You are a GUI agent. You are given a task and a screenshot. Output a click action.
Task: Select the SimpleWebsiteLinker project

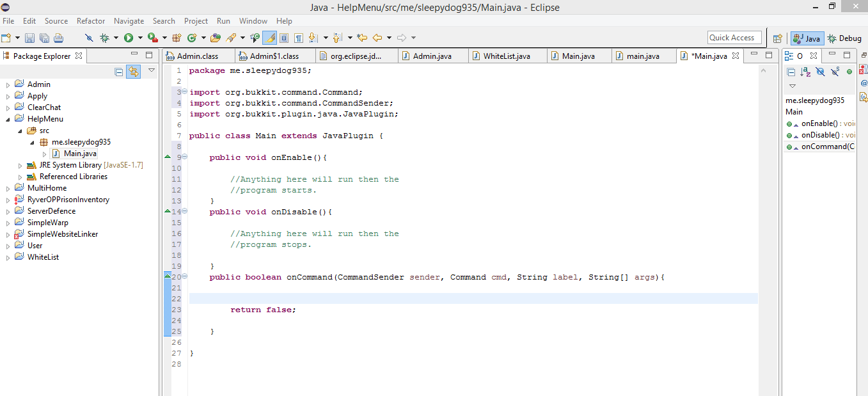[63, 234]
